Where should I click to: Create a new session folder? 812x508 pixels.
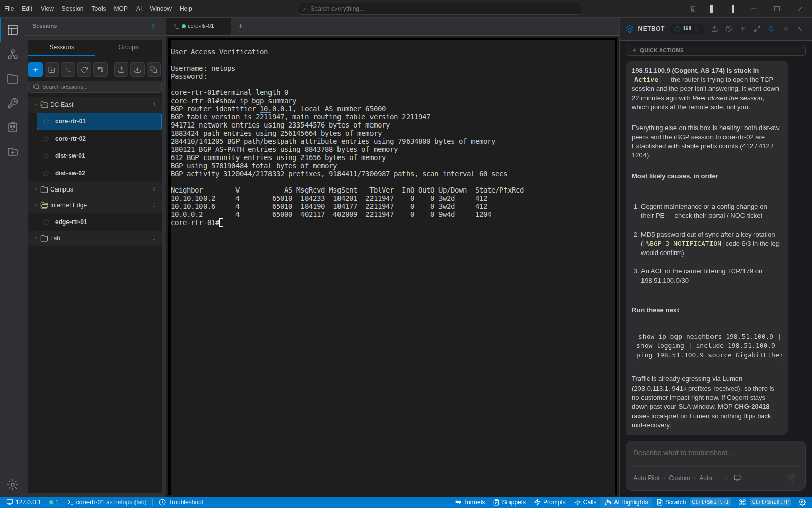tap(52, 70)
